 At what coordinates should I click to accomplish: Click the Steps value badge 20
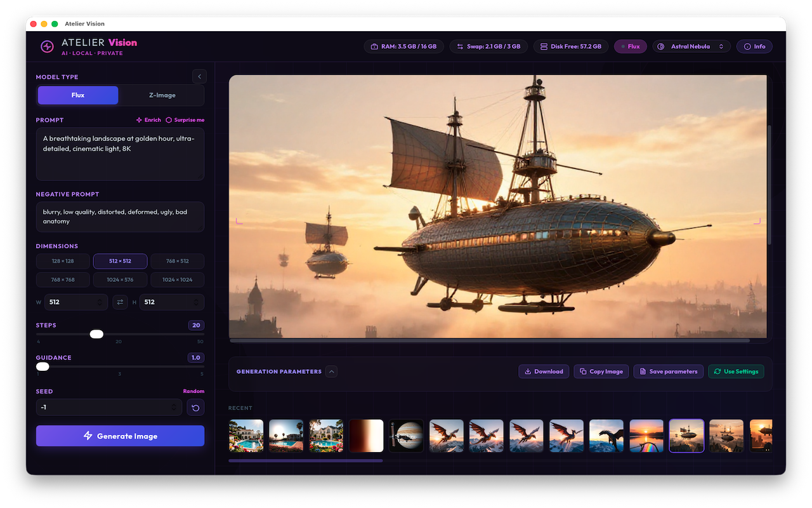click(x=196, y=325)
